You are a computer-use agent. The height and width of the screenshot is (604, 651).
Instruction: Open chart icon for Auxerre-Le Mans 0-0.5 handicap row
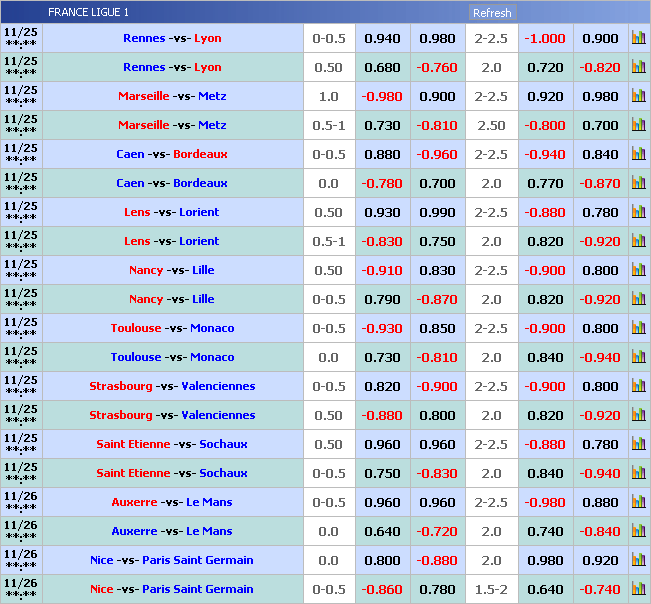[638, 502]
